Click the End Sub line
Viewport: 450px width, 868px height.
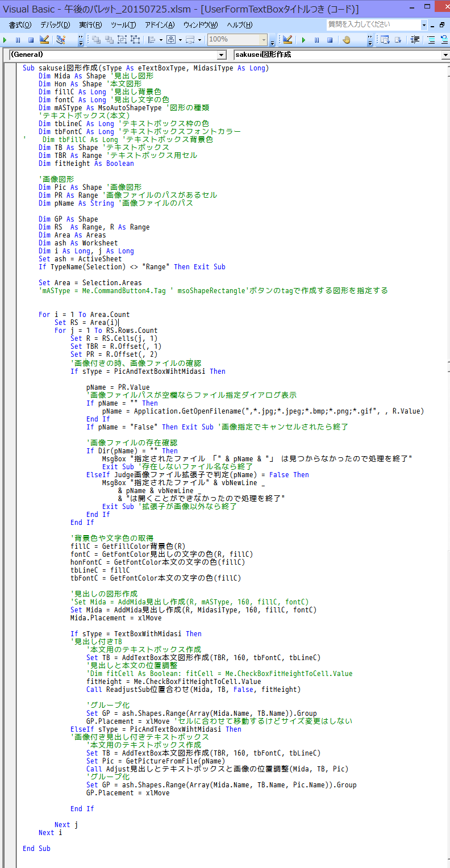tap(36, 848)
